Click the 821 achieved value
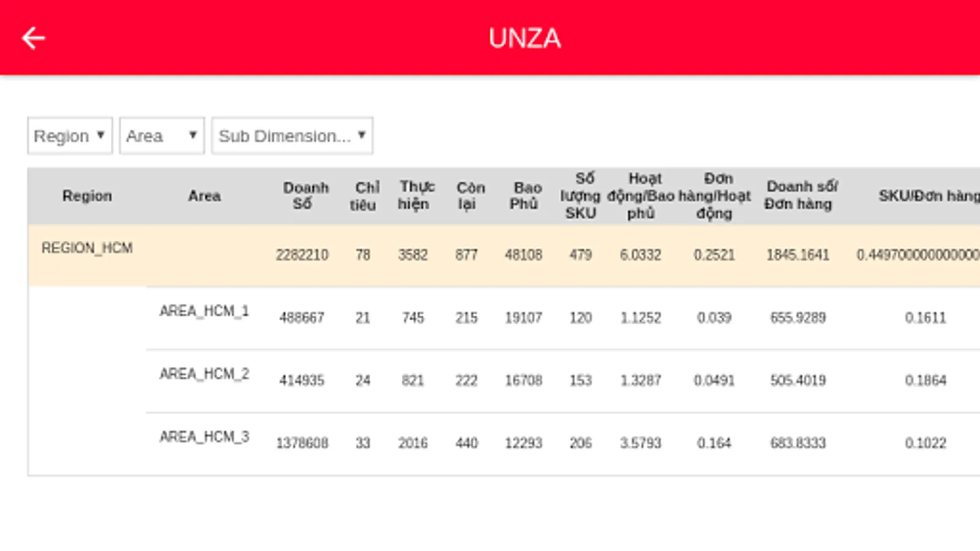This screenshot has height=551, width=980. (413, 380)
